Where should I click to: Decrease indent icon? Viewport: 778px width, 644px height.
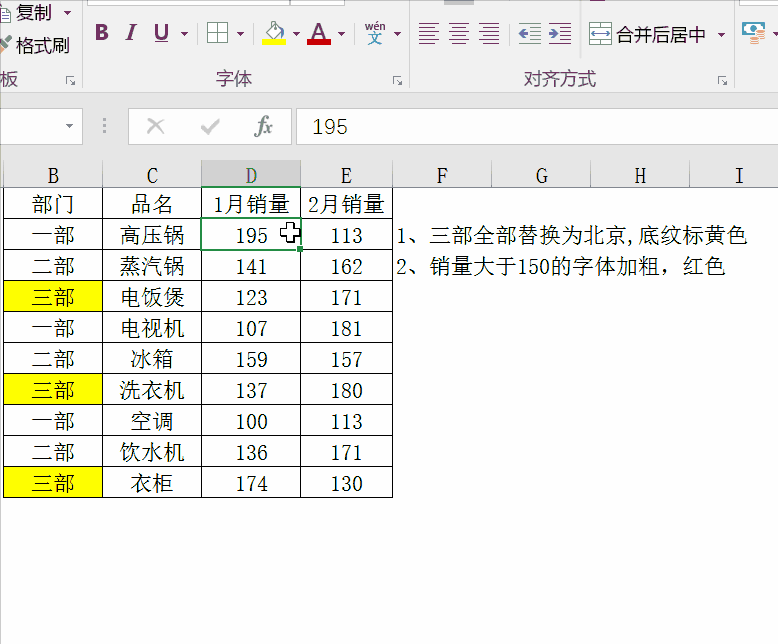pyautogui.click(x=529, y=33)
